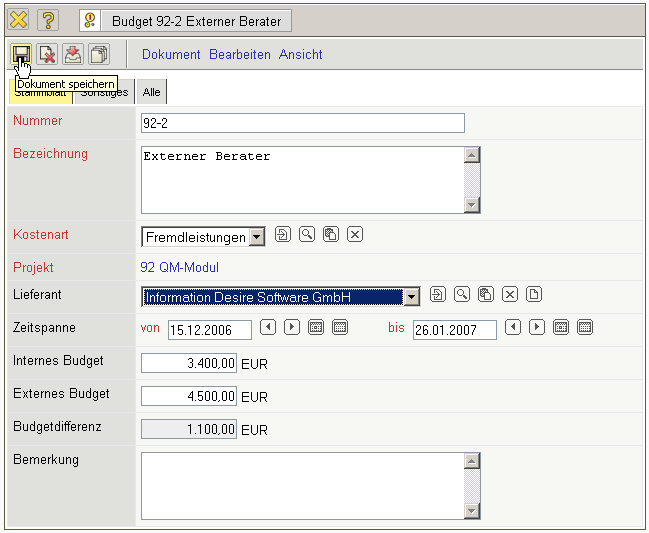
Task: Click the save document floppy disk icon
Action: click(21, 55)
